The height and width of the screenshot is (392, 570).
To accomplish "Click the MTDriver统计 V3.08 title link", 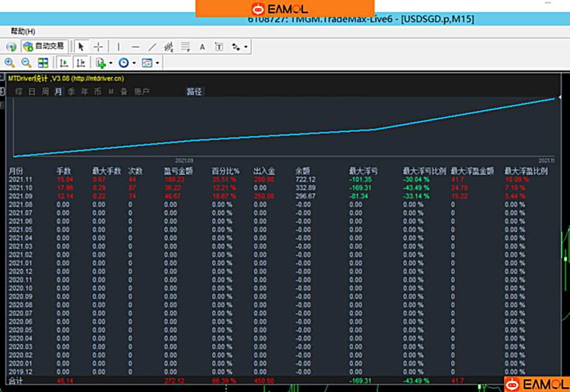I will coord(66,78).
